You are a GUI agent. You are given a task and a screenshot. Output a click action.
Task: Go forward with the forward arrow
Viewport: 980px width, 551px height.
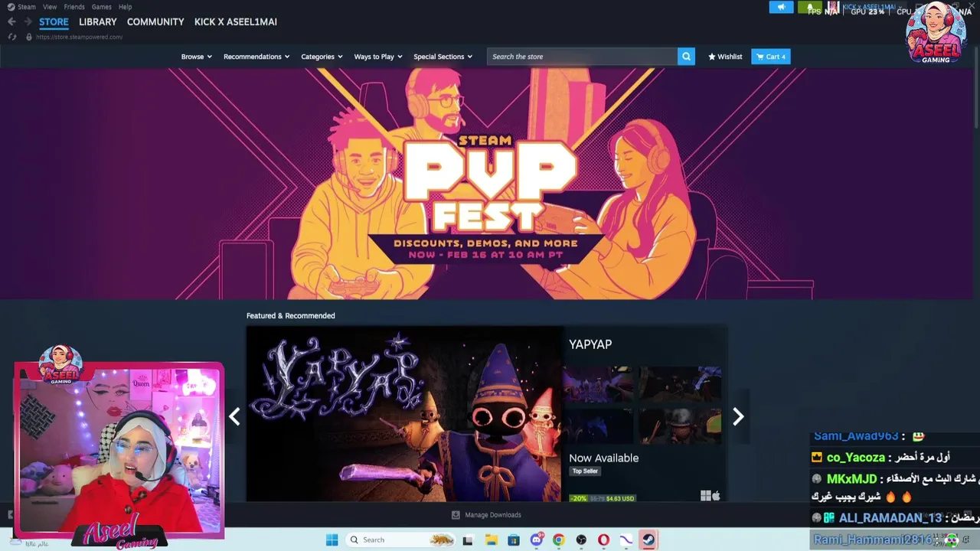point(28,21)
